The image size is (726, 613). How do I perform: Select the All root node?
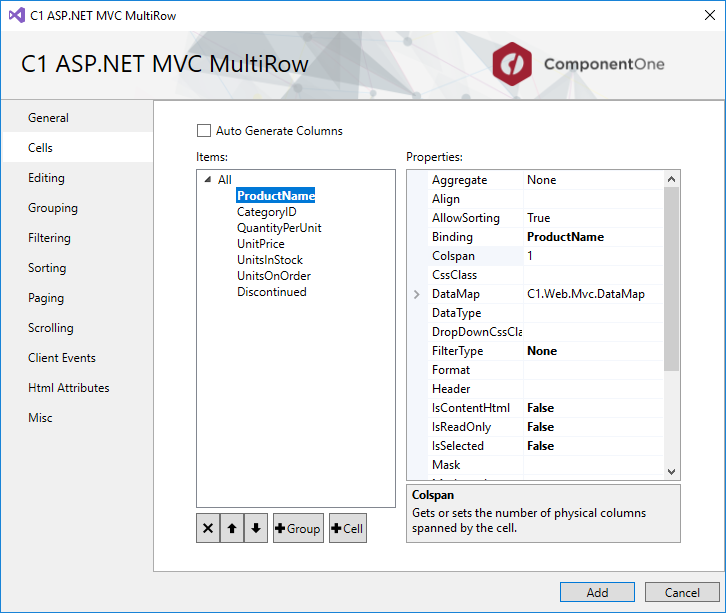click(225, 179)
